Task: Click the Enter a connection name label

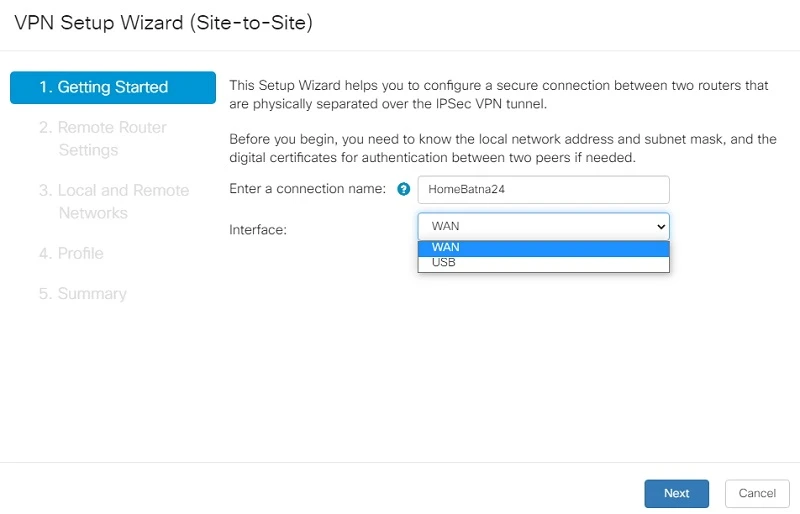Action: (x=307, y=189)
